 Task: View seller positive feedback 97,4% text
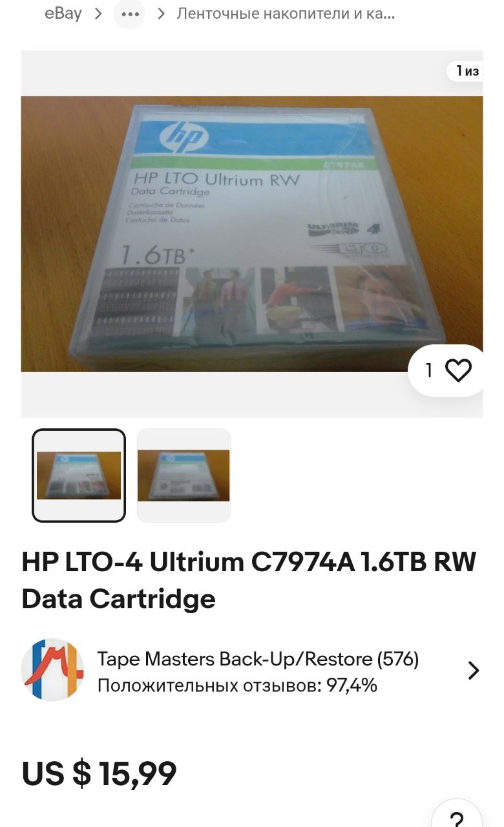tap(237, 686)
